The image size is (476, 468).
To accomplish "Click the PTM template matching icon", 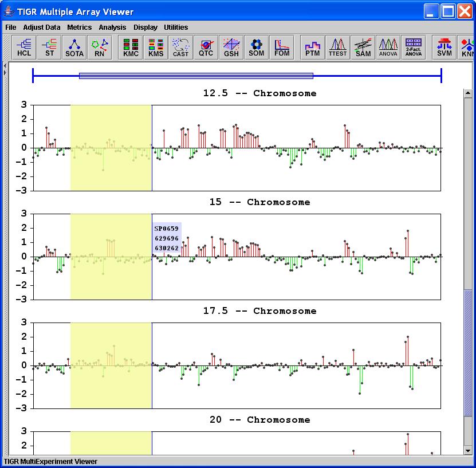I will [312, 48].
